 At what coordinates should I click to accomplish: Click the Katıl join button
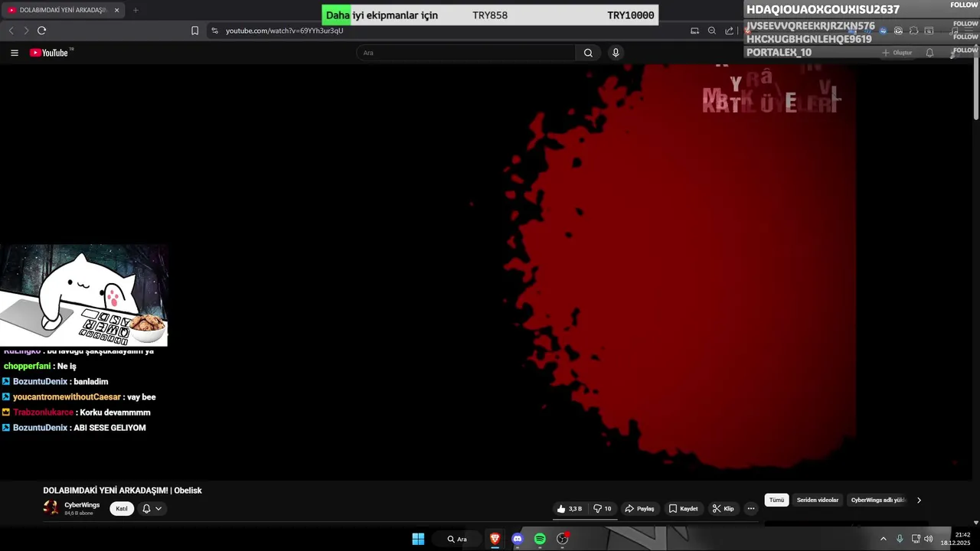pyautogui.click(x=122, y=509)
